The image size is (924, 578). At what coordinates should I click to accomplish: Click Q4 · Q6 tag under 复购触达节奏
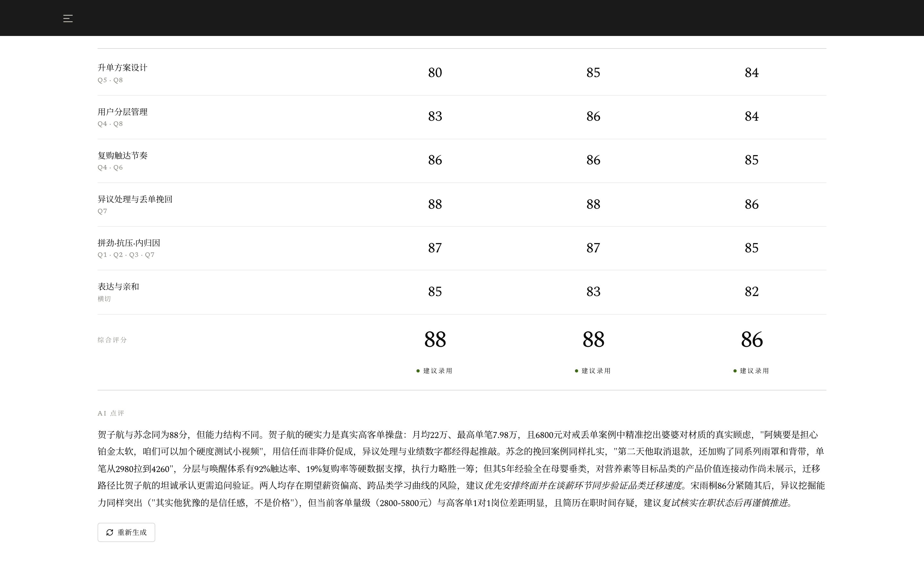110,167
